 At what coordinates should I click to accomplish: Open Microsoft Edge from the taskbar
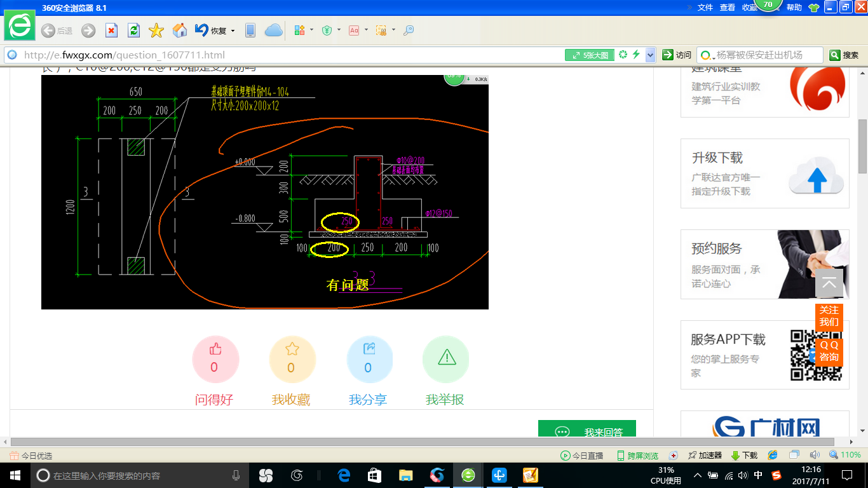coord(344,475)
